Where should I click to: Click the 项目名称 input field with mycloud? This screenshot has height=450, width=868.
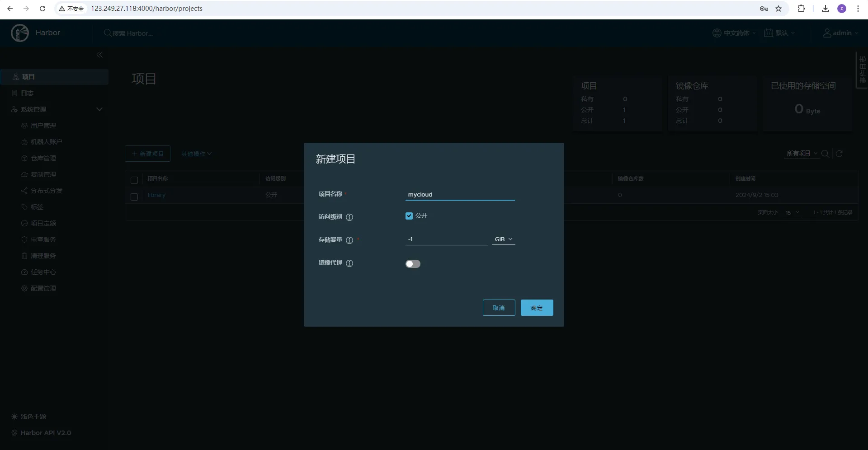tap(460, 195)
